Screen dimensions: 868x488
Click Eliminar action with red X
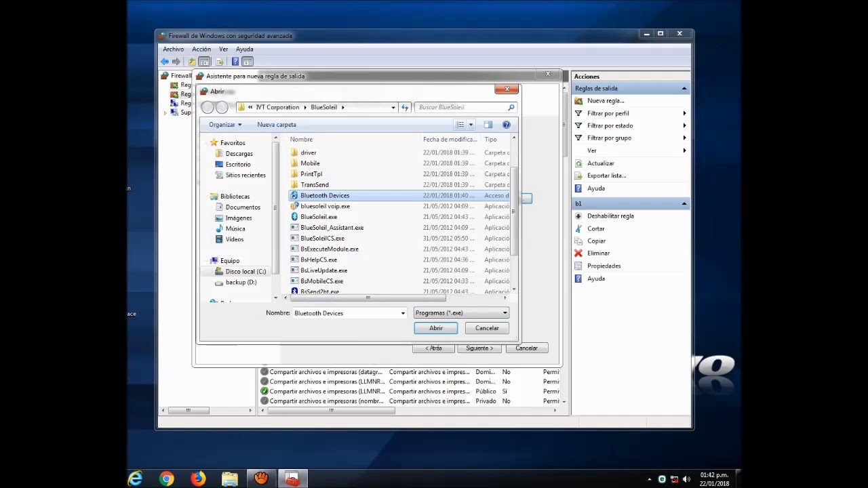click(x=598, y=253)
